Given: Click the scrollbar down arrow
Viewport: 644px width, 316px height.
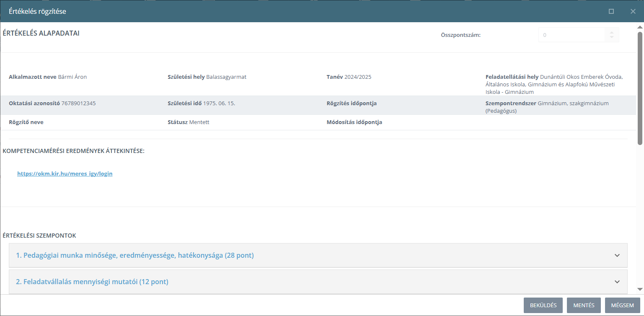Looking at the screenshot, I should 640,289.
